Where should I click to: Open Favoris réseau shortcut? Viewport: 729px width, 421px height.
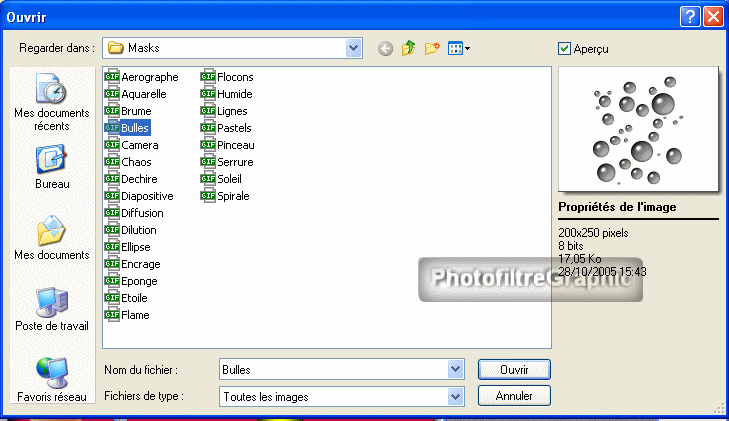pyautogui.click(x=51, y=379)
